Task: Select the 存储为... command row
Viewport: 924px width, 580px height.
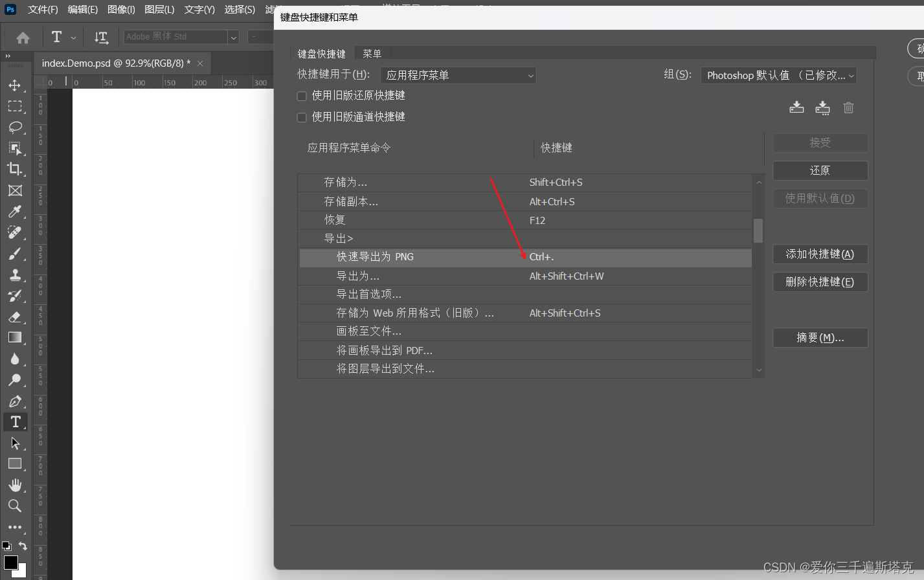Action: (525, 183)
